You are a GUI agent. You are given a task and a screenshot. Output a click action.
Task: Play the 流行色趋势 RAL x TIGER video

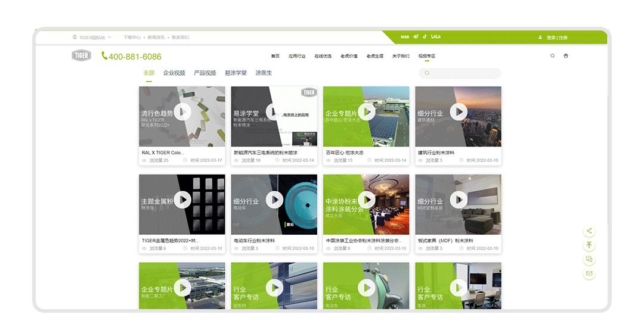click(182, 111)
